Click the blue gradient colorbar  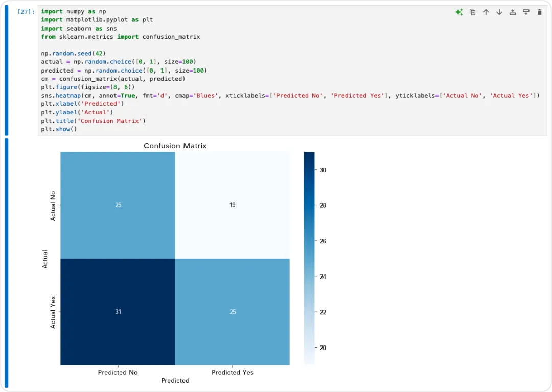309,259
